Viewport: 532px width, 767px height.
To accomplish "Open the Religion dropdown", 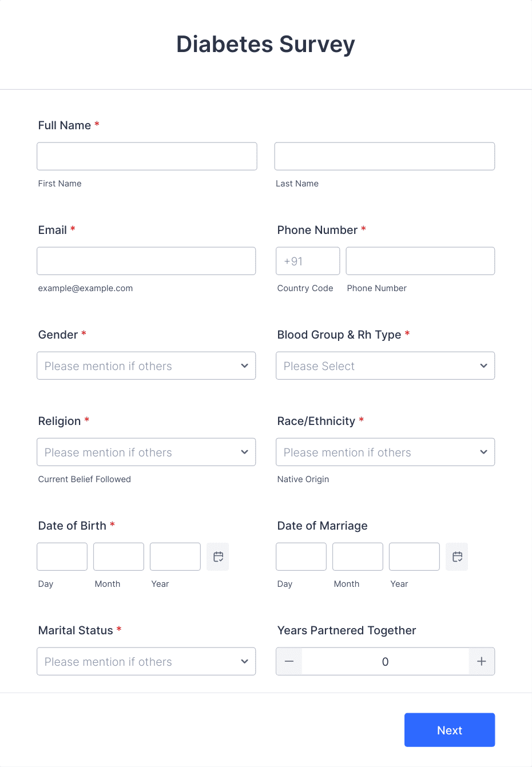I will pos(146,452).
